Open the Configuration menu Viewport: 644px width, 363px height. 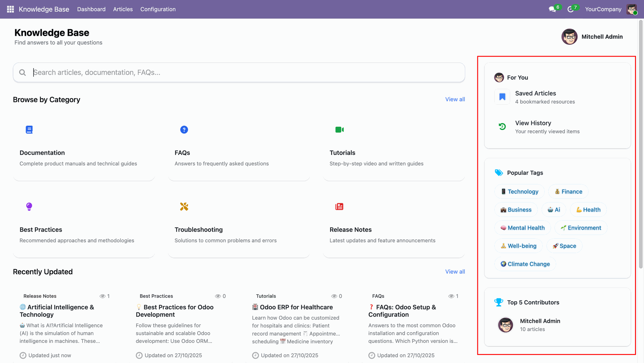tap(158, 9)
